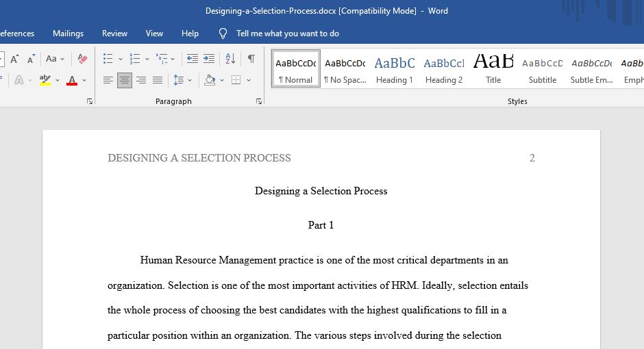
Task: Apply the Normal style
Action: pos(296,69)
